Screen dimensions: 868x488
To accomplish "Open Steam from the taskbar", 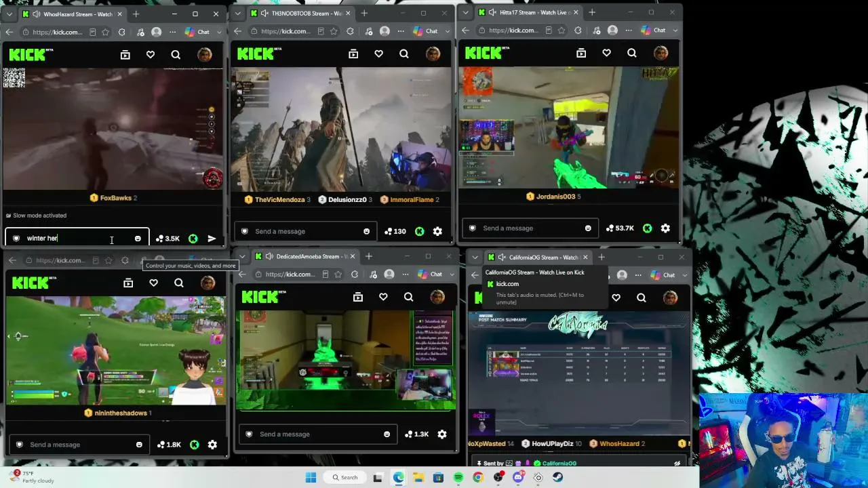I will (557, 477).
